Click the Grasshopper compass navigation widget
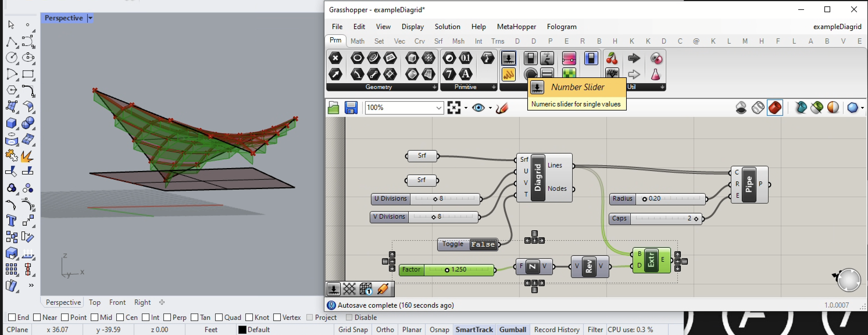The height and width of the screenshot is (335, 868). pyautogui.click(x=849, y=279)
